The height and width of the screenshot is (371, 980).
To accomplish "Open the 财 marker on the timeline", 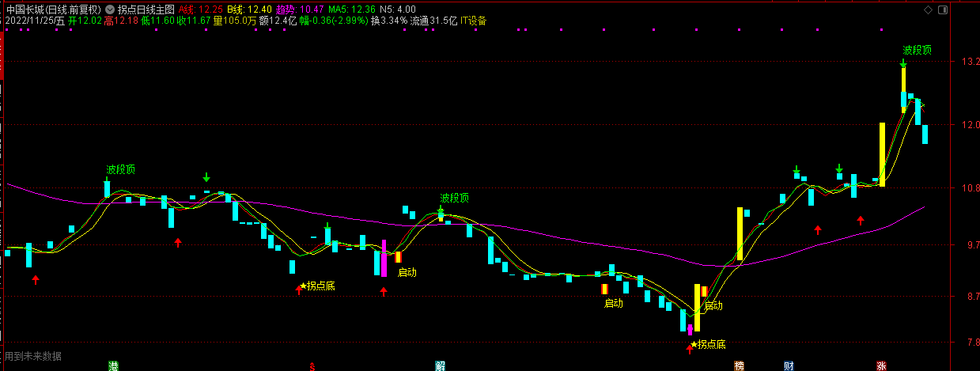I will 789,365.
